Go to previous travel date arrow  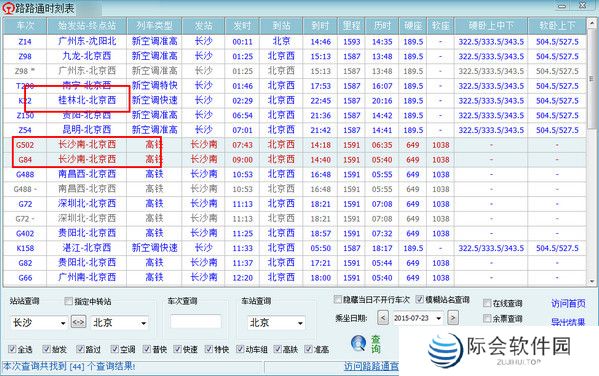click(383, 318)
